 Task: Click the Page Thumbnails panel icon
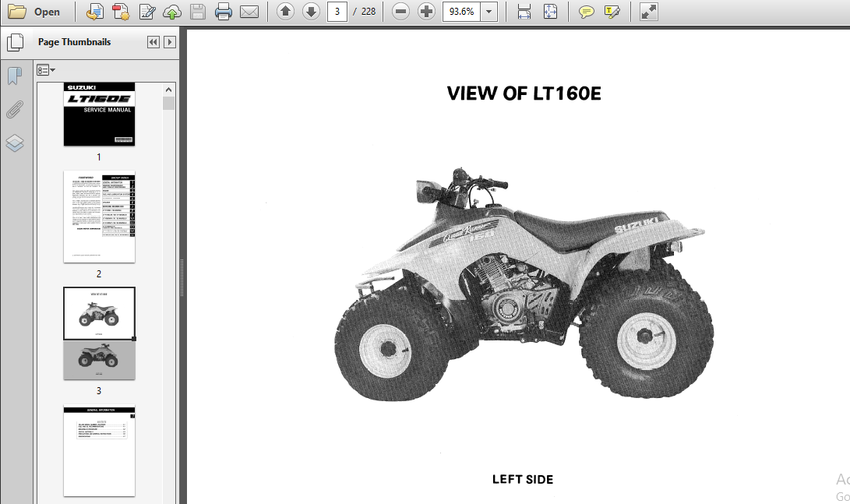15,42
